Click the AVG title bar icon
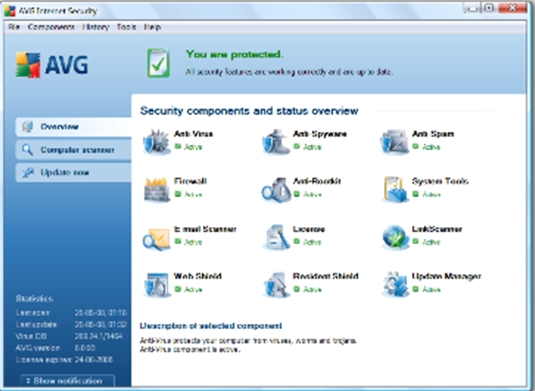The height and width of the screenshot is (391, 535). tap(10, 11)
